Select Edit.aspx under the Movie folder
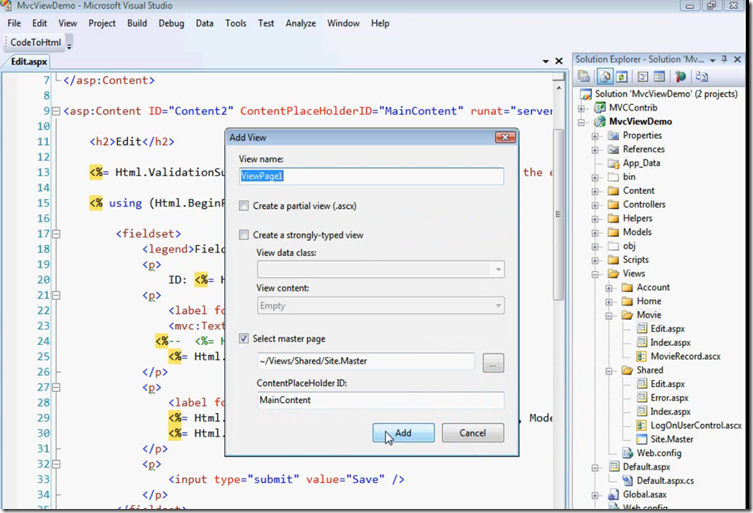Screen dimensions: 753x513 (667, 329)
